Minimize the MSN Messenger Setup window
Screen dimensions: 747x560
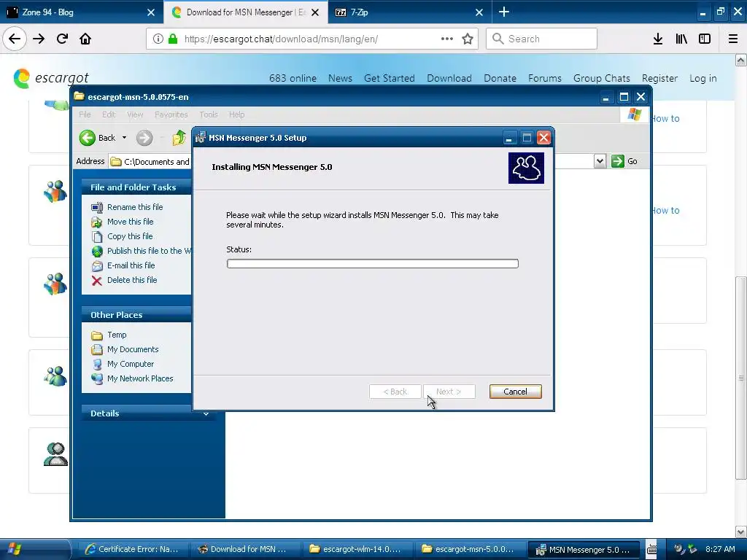[x=509, y=138]
